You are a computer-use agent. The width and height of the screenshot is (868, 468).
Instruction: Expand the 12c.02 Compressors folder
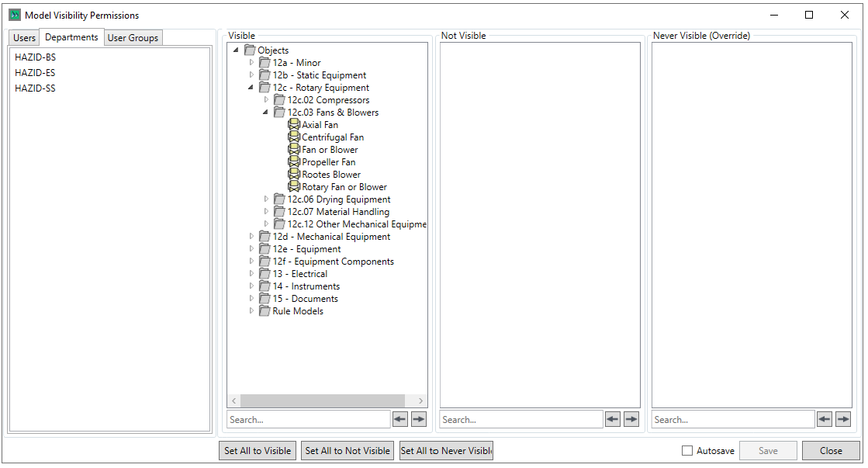coord(266,100)
